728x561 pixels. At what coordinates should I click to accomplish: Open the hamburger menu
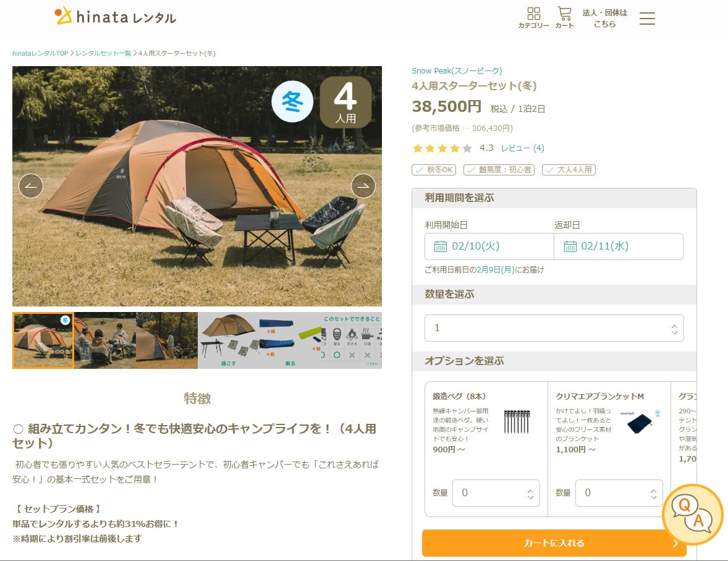(647, 19)
